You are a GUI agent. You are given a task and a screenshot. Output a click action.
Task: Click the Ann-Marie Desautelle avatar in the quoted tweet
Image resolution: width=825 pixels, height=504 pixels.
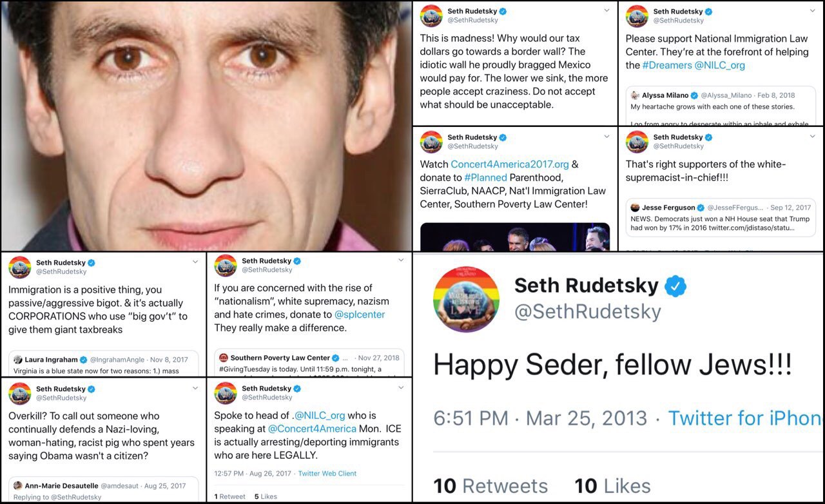click(18, 486)
